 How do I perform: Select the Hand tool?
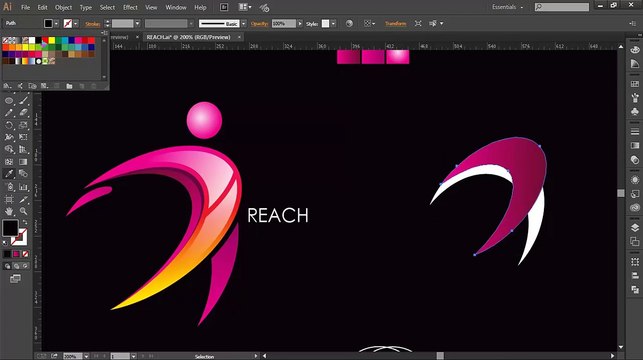(x=9, y=212)
